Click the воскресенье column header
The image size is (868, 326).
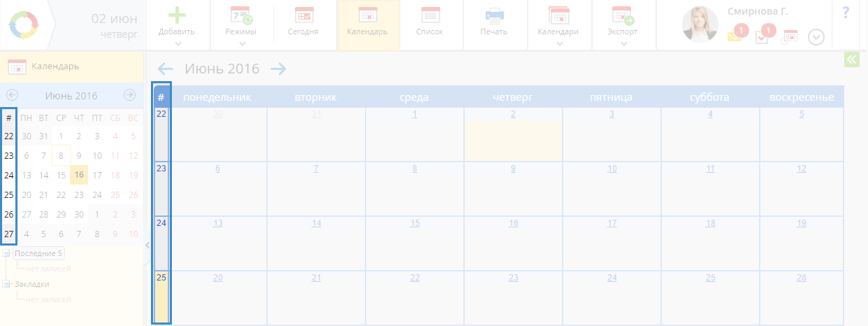click(x=802, y=97)
